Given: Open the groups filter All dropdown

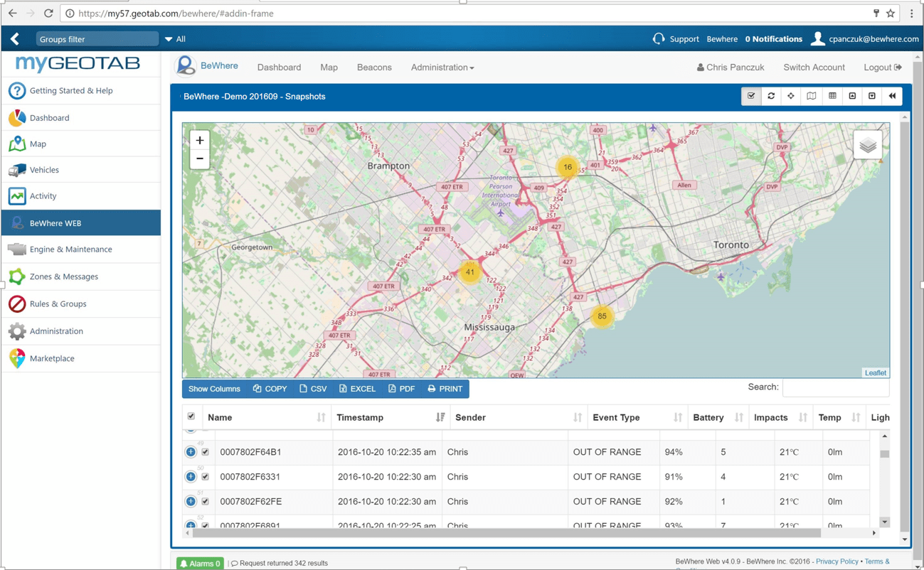Looking at the screenshot, I should (175, 39).
